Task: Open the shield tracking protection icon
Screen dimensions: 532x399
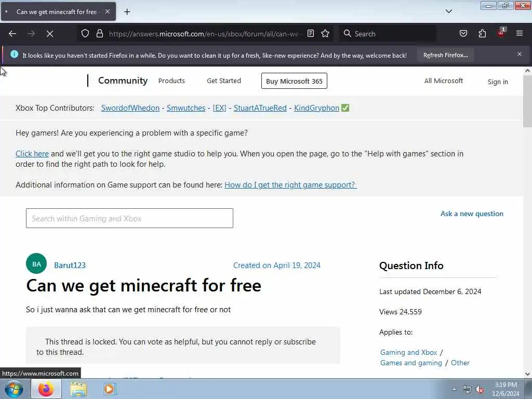Action: tap(85, 34)
